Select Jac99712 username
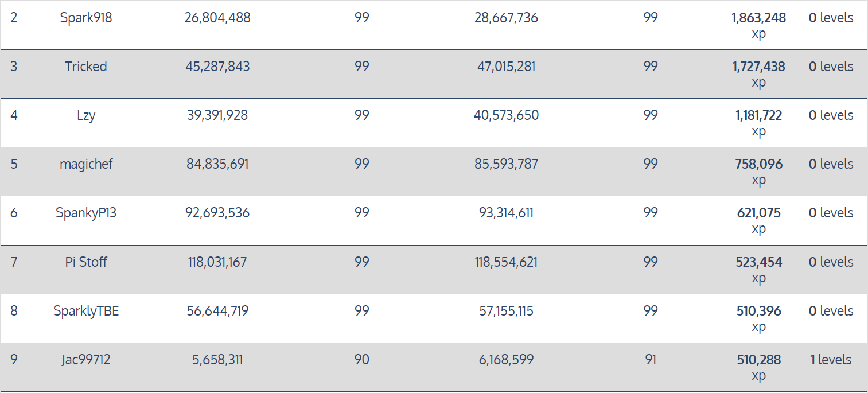 coord(86,360)
